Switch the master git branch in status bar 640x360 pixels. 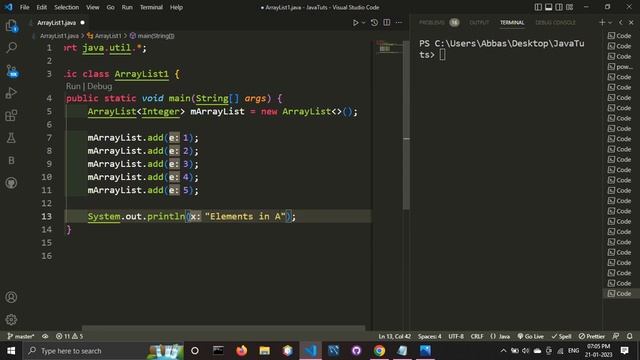tap(20, 336)
